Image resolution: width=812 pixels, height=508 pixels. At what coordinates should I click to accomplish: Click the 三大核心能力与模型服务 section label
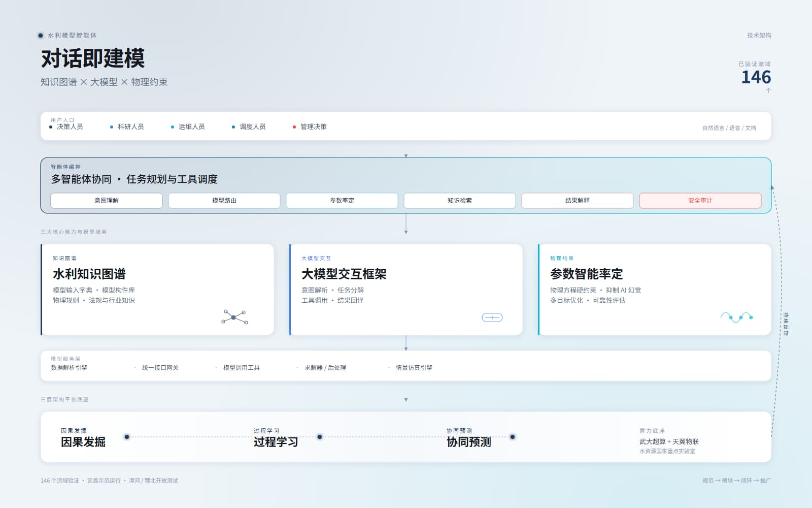tap(74, 232)
